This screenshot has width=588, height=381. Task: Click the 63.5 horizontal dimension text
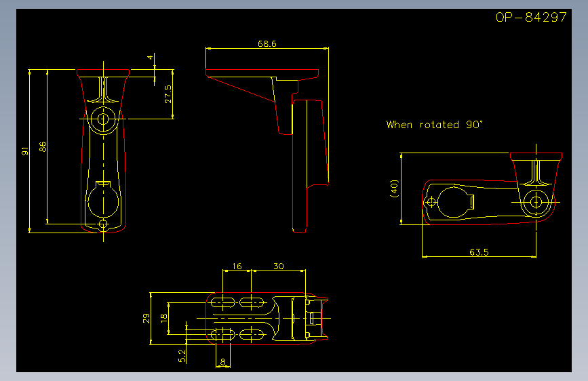[479, 252]
